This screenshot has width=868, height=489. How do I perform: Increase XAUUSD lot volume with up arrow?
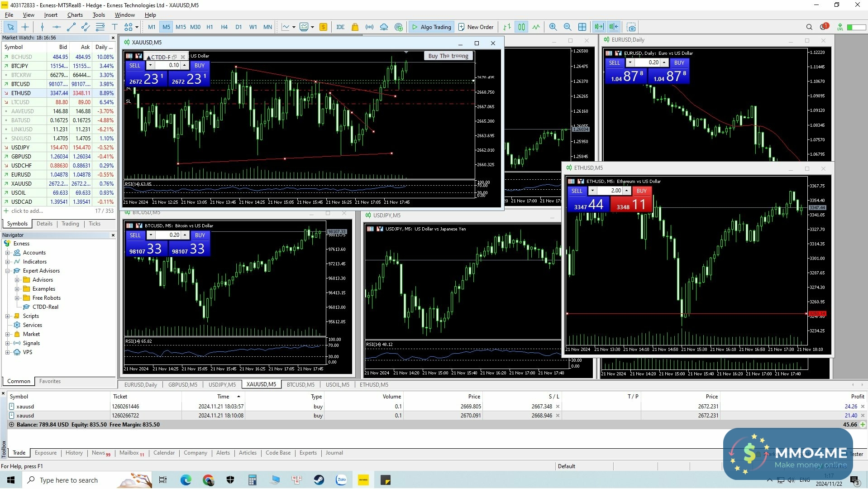point(185,64)
